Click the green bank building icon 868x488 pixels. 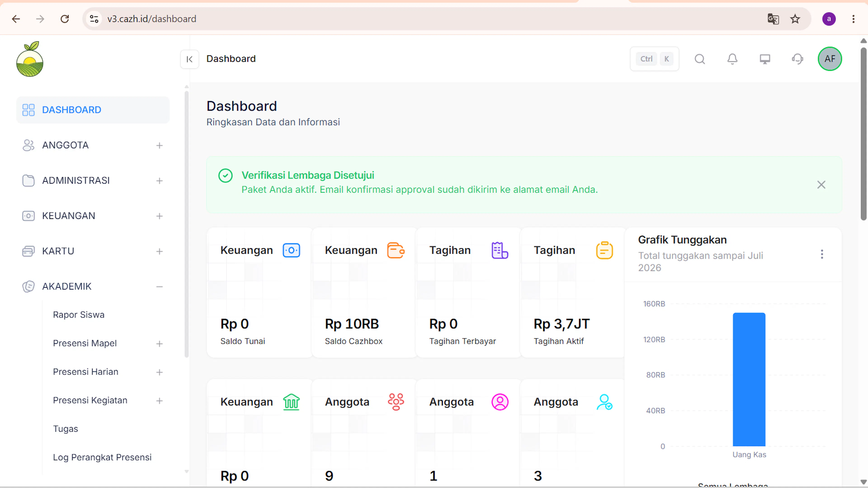point(291,402)
